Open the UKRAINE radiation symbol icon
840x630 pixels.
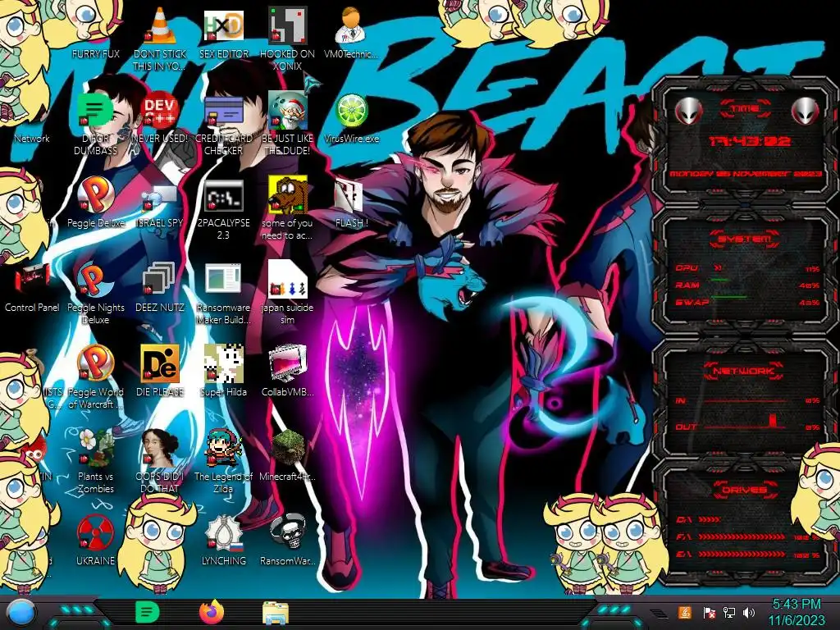[x=95, y=532]
